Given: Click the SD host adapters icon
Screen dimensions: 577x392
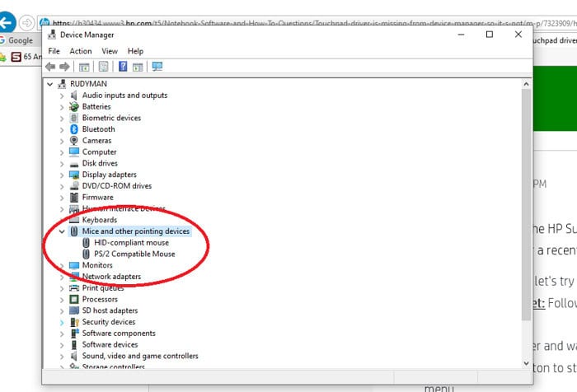Looking at the screenshot, I should [x=74, y=310].
